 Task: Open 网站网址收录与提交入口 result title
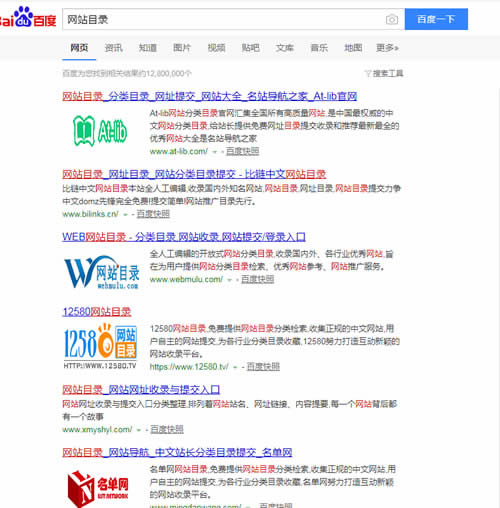point(141,390)
